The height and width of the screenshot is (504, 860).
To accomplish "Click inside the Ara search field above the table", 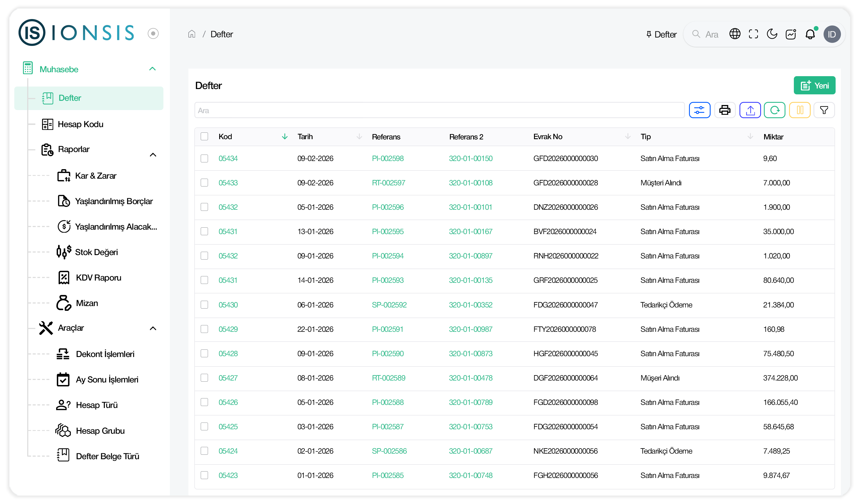I will 439,110.
